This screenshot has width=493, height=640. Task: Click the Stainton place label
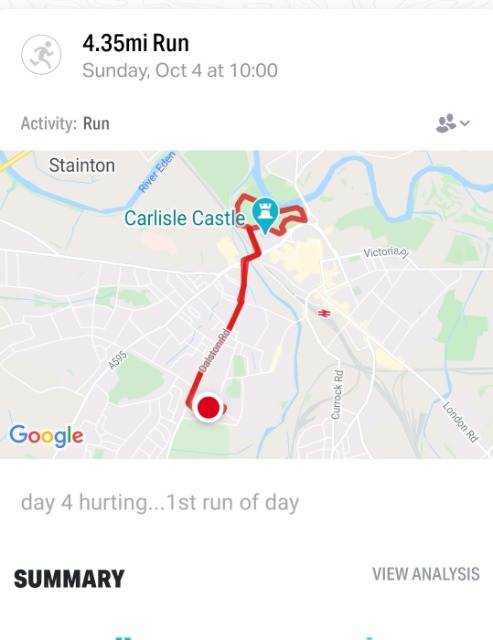click(82, 166)
